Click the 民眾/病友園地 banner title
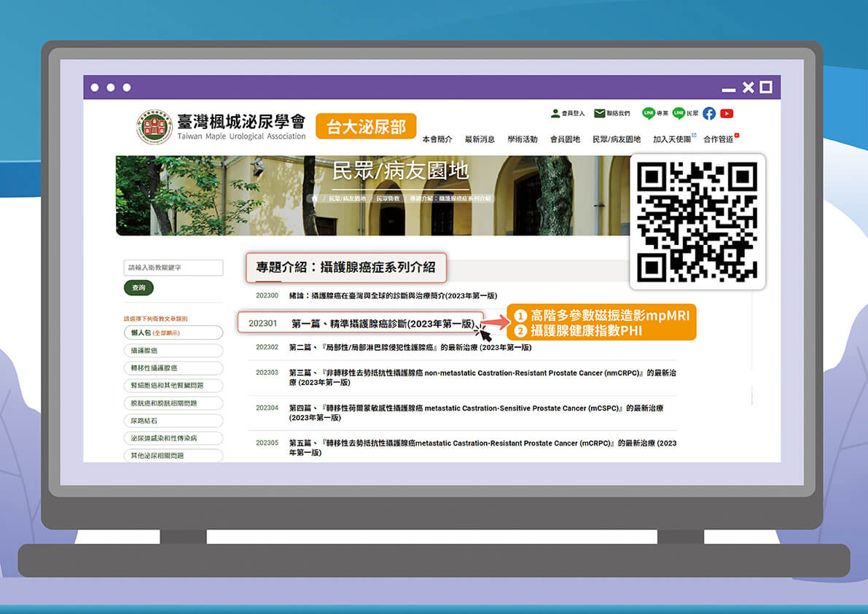 pyautogui.click(x=400, y=171)
